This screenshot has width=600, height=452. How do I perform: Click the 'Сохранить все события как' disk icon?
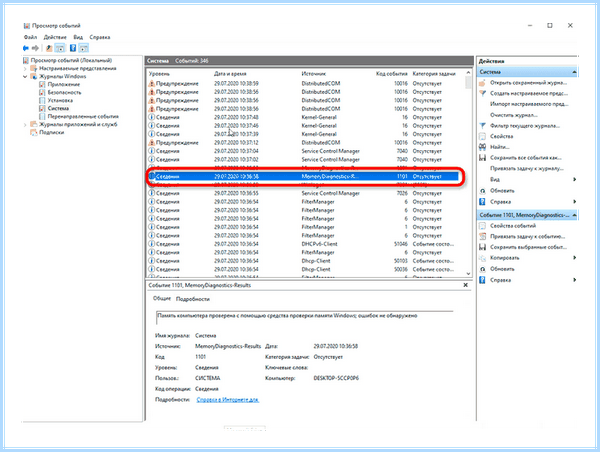483,158
